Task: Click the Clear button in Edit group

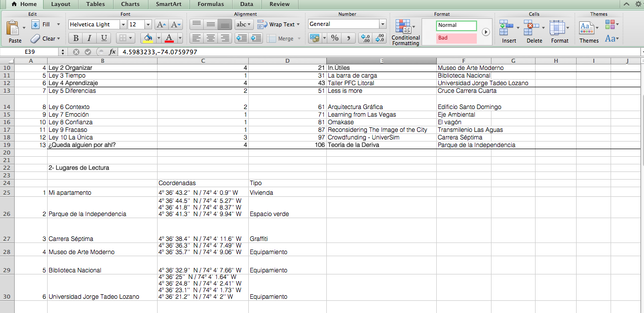Action: point(45,39)
